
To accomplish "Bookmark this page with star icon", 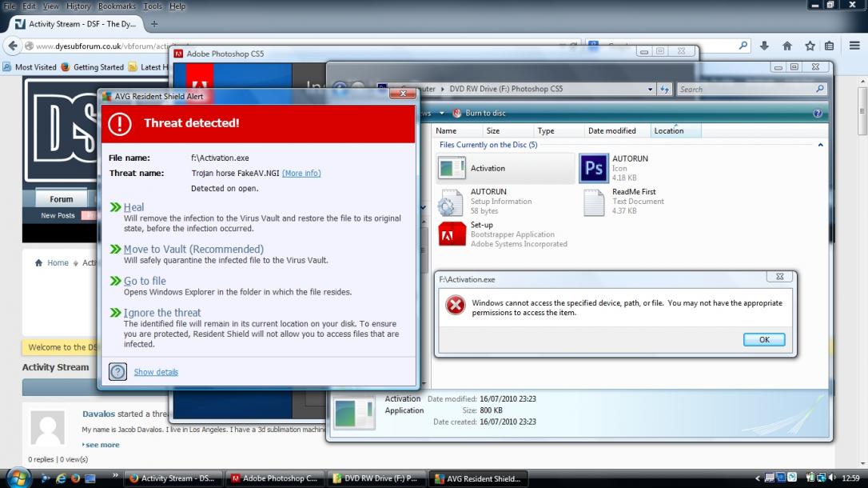I will point(810,46).
